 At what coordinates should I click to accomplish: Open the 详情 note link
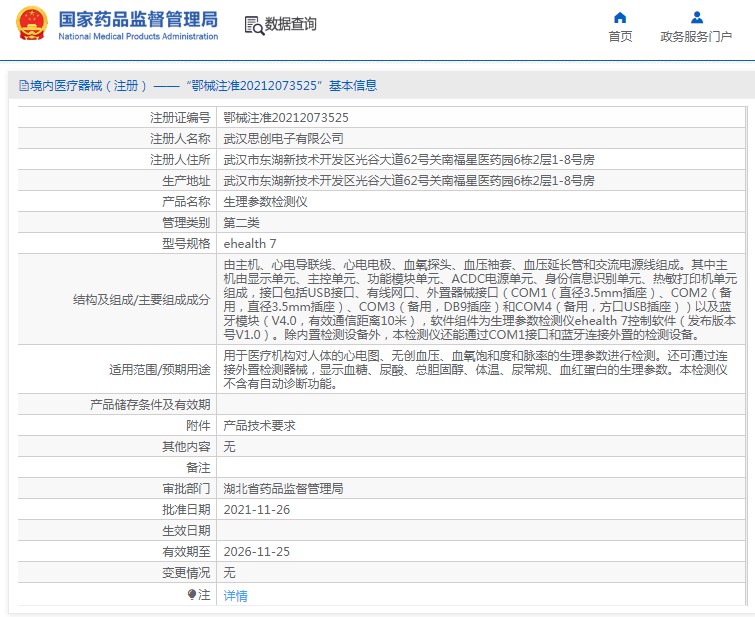235,596
